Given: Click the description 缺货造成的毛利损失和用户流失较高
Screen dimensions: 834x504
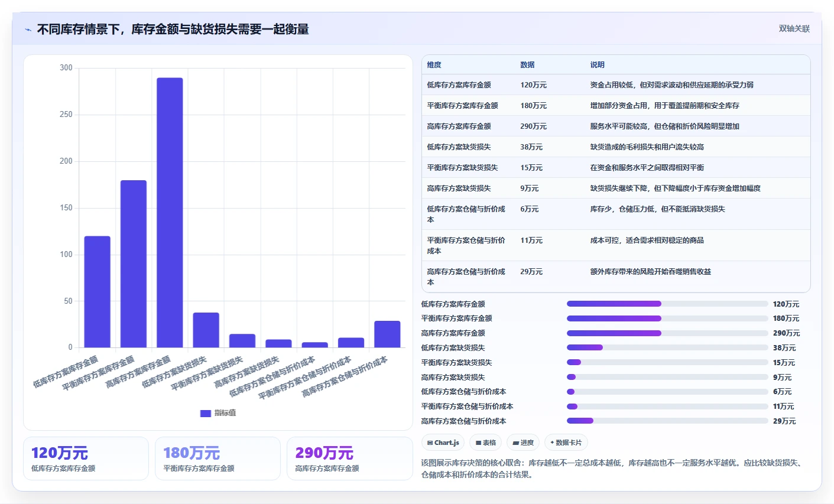Looking at the screenshot, I should coord(647,147).
